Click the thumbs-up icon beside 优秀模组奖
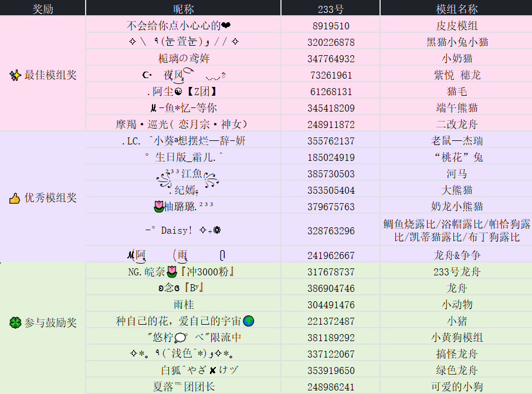The width and height of the screenshot is (532, 394). point(15,198)
